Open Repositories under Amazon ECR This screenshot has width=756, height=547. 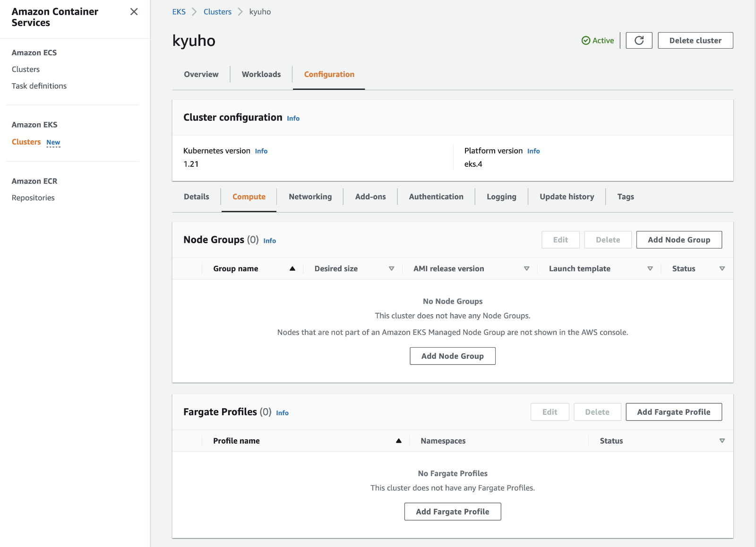tap(33, 198)
